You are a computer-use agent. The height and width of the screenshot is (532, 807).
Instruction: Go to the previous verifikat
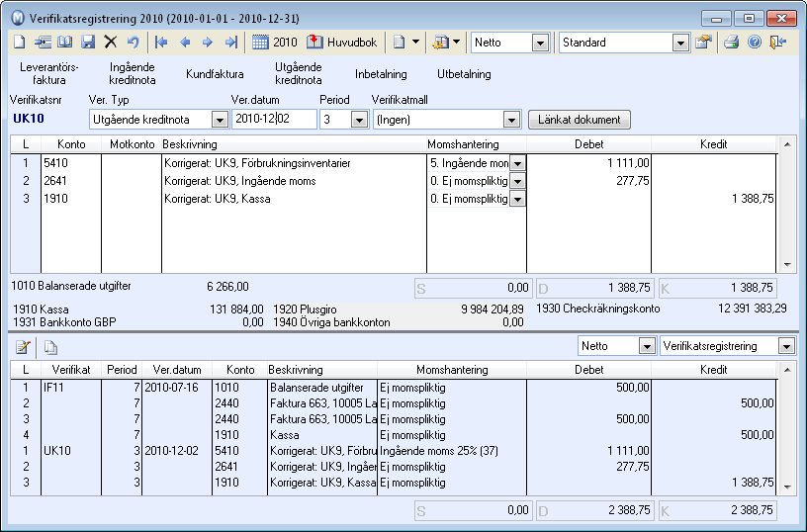tap(185, 43)
